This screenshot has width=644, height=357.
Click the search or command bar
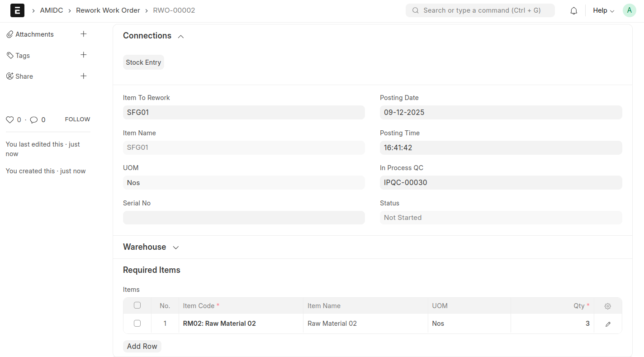[480, 10]
